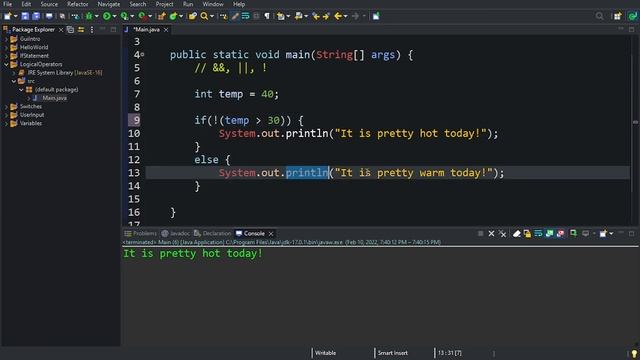Click the Coverage run icon
This screenshot has height=360, width=640.
(x=124, y=16)
